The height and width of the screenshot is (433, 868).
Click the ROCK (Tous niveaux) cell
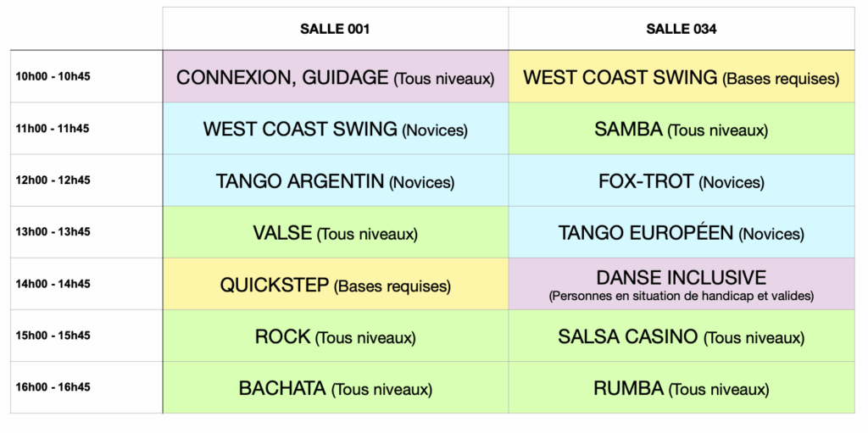point(335,336)
